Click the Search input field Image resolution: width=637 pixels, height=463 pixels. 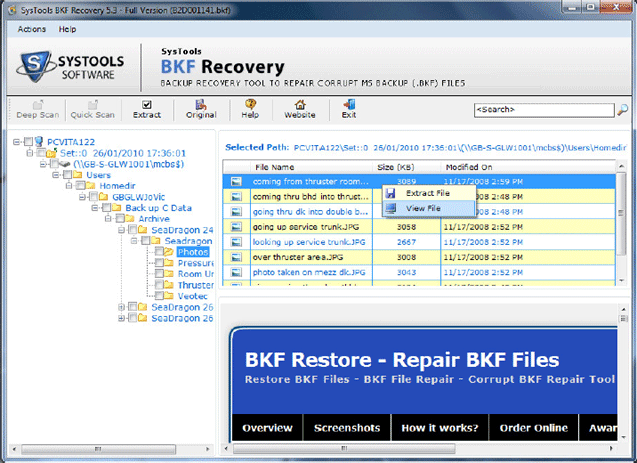(544, 110)
